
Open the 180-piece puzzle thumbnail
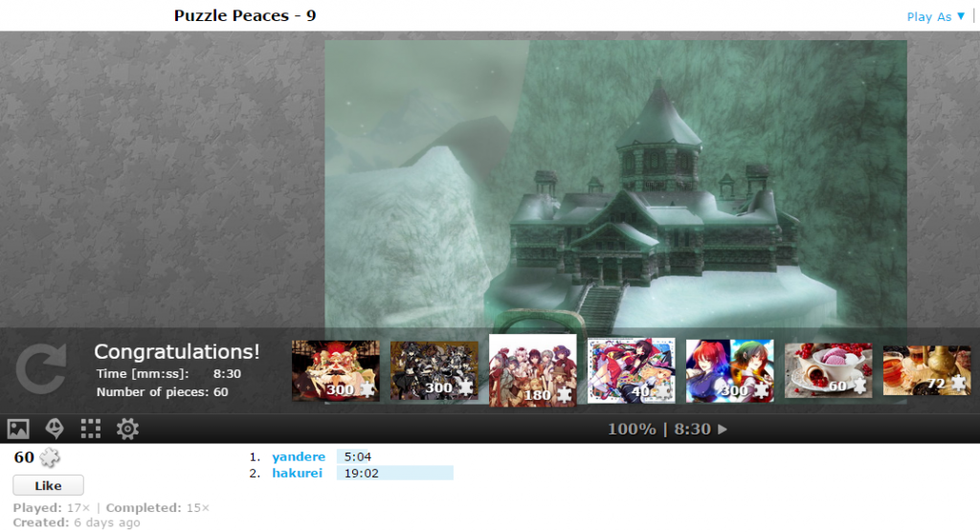tap(532, 370)
